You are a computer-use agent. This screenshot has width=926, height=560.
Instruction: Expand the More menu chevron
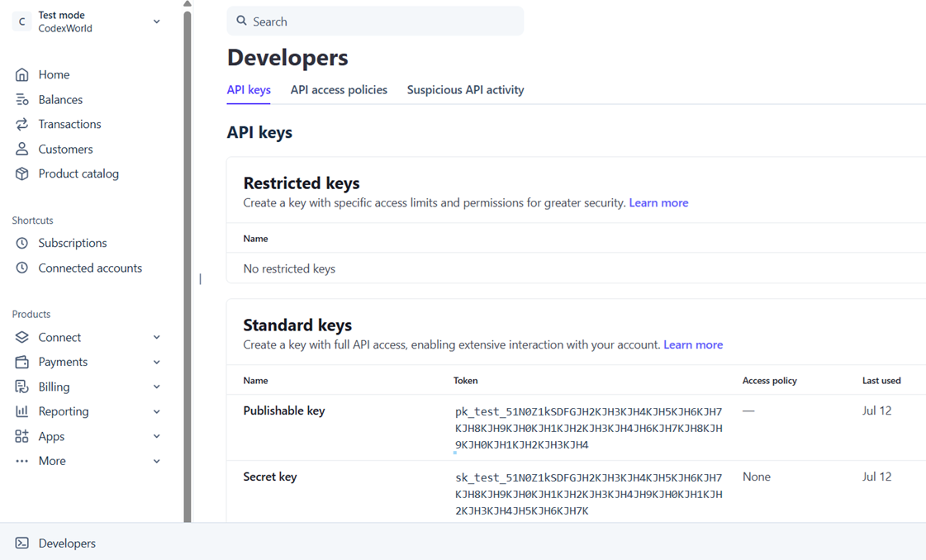tap(156, 461)
